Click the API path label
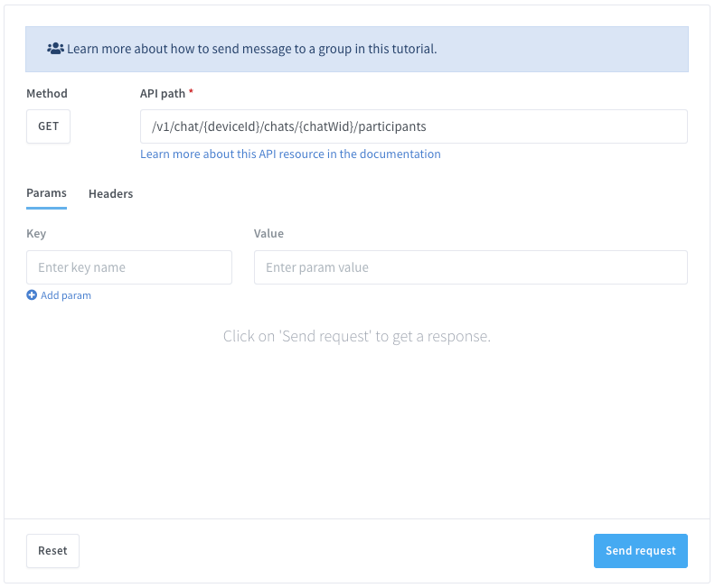 point(162,94)
